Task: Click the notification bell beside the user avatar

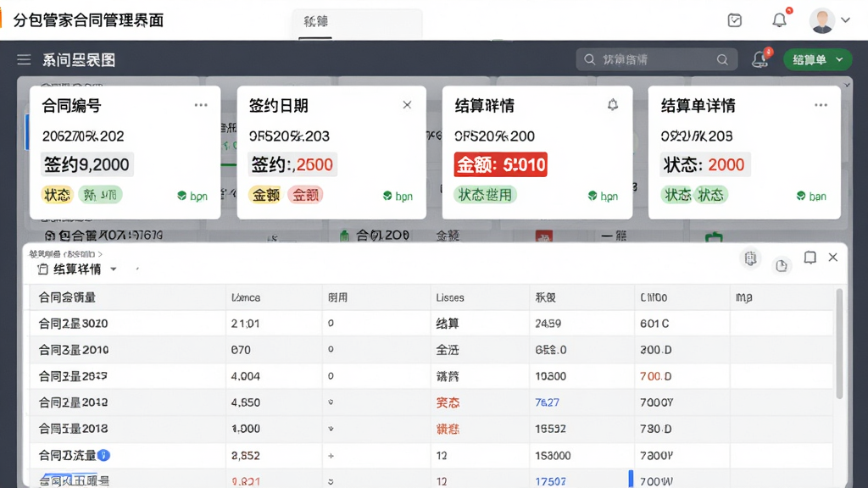Action: click(x=780, y=20)
